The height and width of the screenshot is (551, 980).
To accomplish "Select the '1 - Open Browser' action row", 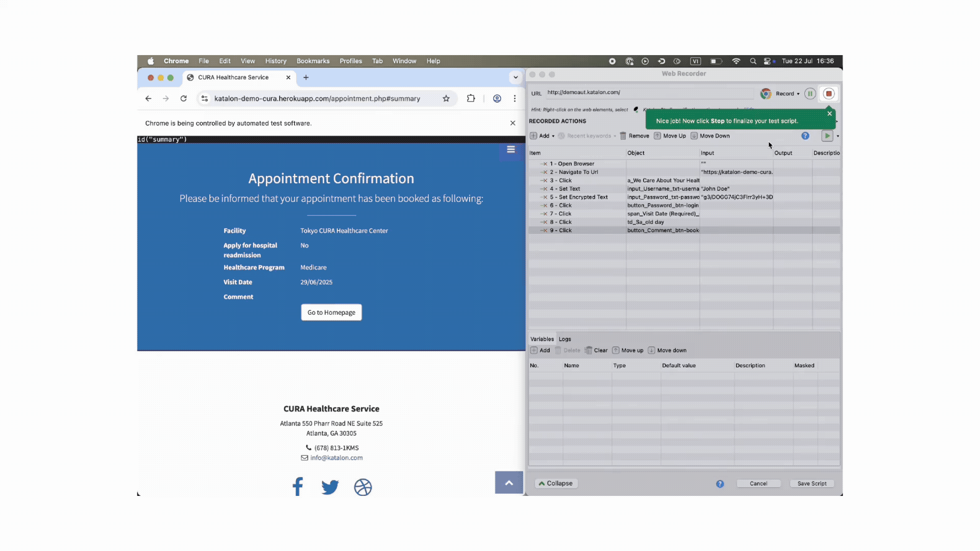I will click(684, 164).
